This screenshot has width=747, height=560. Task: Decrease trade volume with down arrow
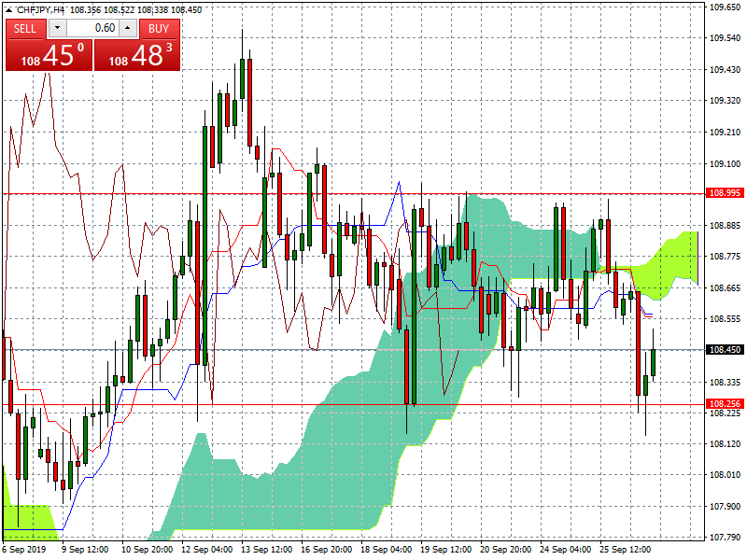coord(53,28)
